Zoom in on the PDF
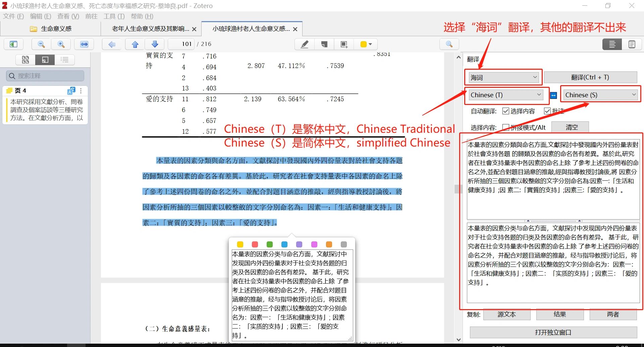The width and height of the screenshot is (644, 347). pyautogui.click(x=61, y=44)
